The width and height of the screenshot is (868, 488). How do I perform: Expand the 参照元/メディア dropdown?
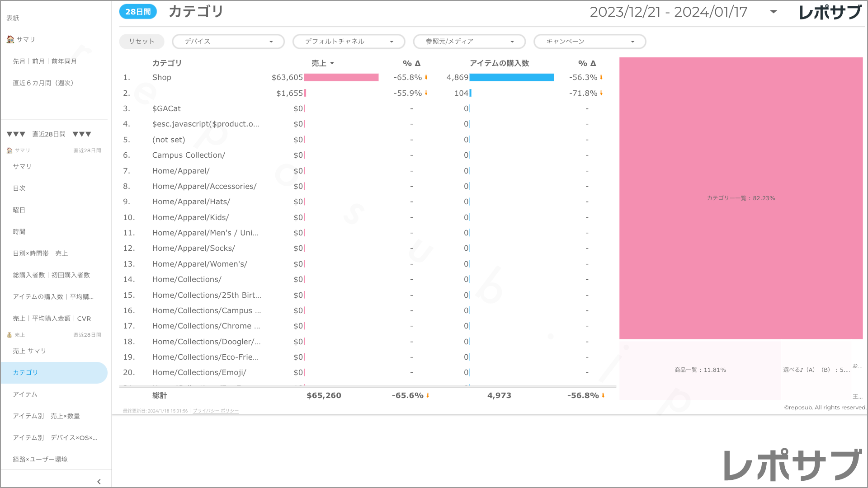point(469,42)
